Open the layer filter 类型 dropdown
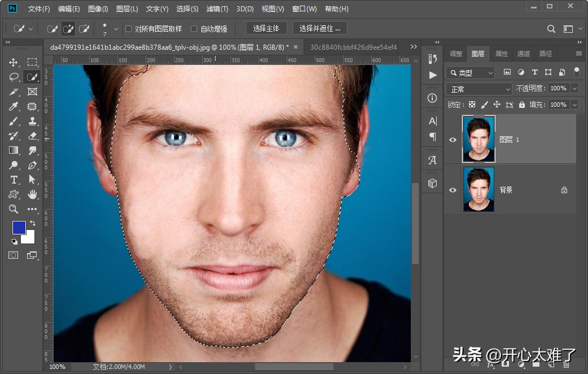 click(470, 73)
